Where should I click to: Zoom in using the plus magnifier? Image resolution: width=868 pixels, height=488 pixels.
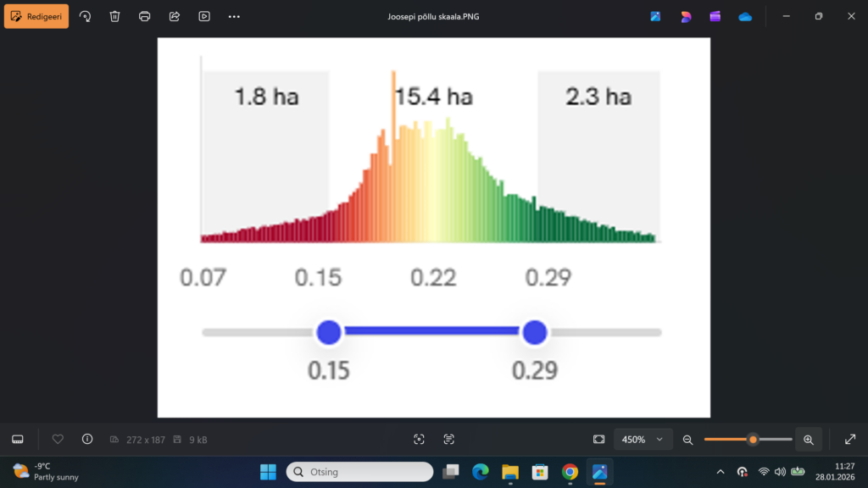tap(808, 440)
